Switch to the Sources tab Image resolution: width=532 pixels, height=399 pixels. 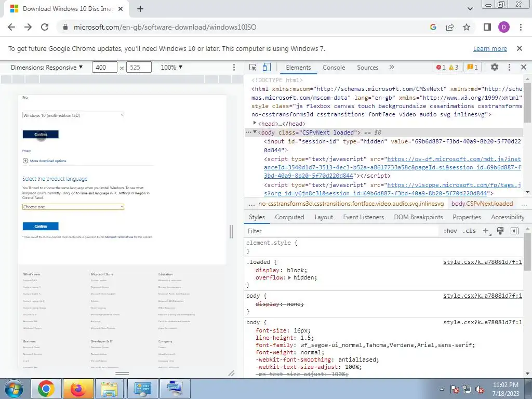[367, 68]
